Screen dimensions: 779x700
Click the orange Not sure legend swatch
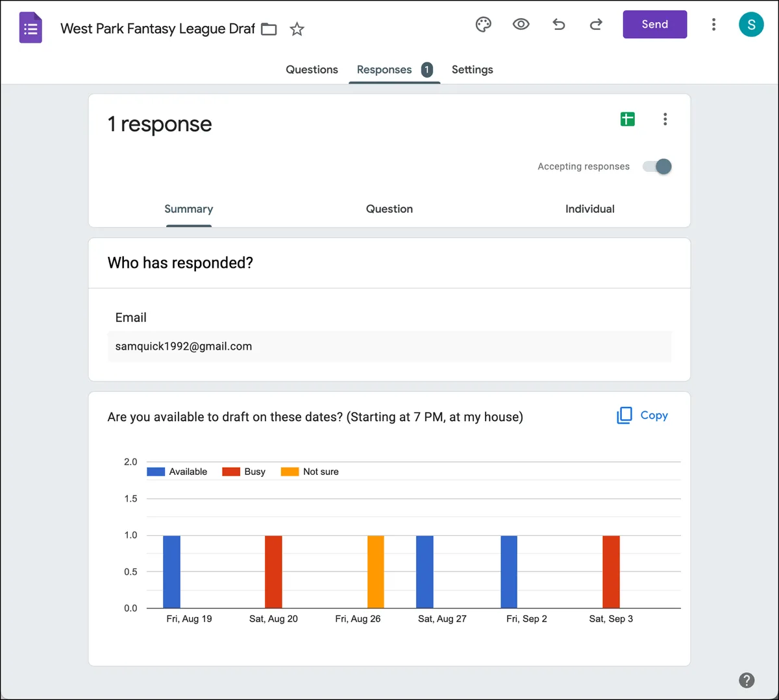click(x=290, y=472)
